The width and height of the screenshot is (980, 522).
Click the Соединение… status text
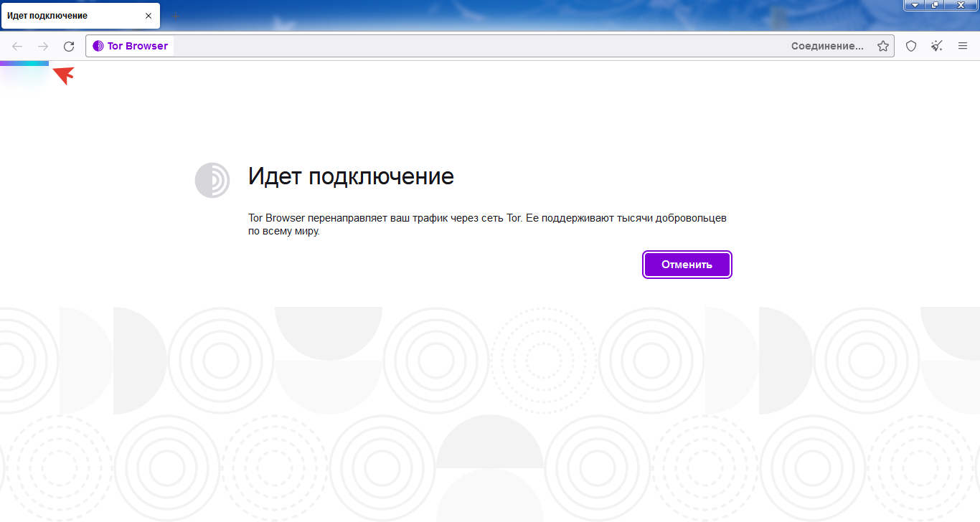[827, 46]
